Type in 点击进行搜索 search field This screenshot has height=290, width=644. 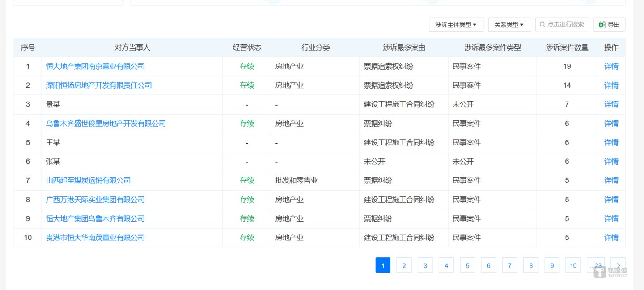point(565,25)
